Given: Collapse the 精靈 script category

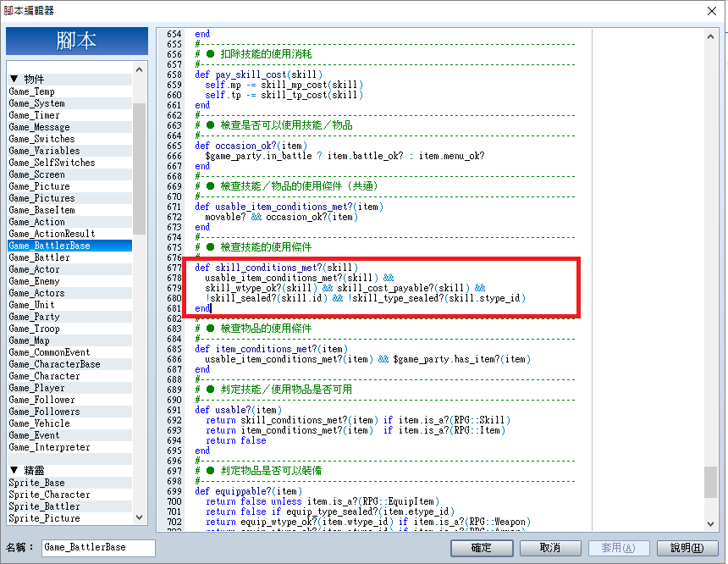Looking at the screenshot, I should click(14, 470).
